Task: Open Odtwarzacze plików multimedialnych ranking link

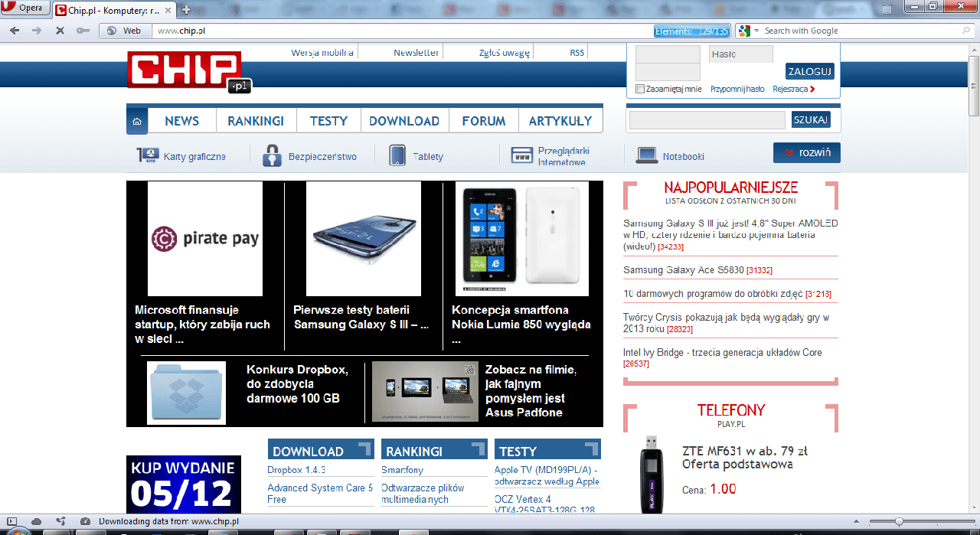Action: (x=423, y=494)
